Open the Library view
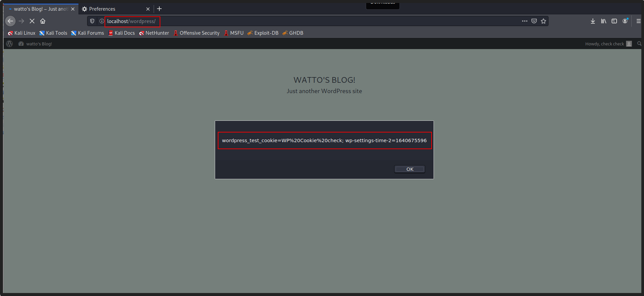Image resolution: width=644 pixels, height=296 pixels. (604, 21)
